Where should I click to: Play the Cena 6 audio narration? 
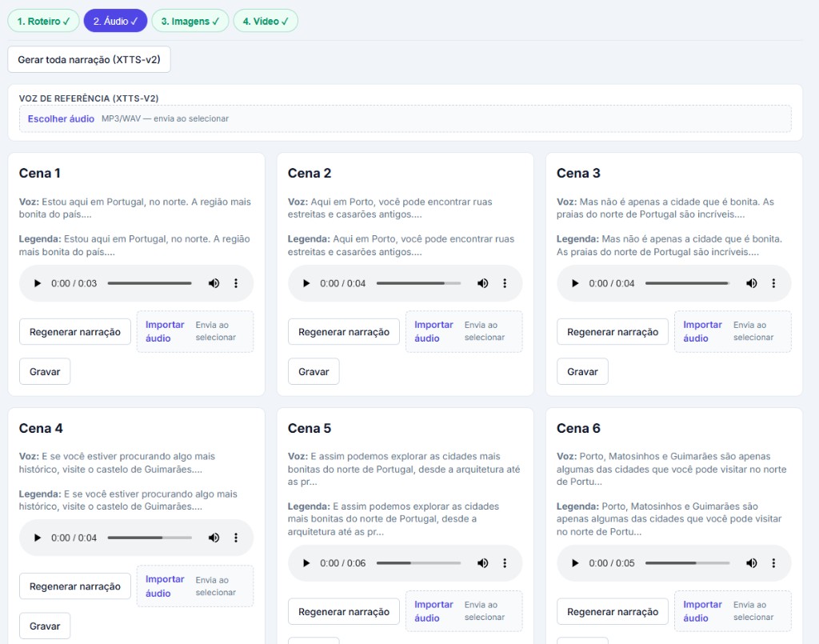pyautogui.click(x=575, y=563)
